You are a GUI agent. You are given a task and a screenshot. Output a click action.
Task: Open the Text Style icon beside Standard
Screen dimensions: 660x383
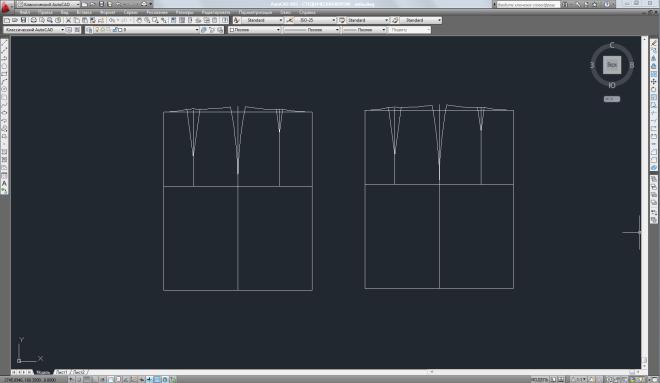237,20
